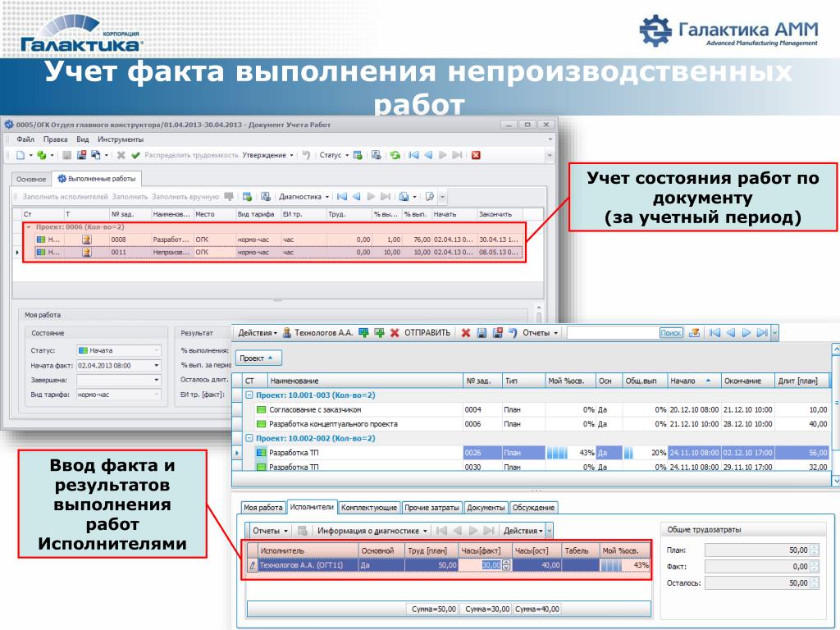Collapse the Проект: 0006 group row
Screen dimensions: 840x630
pyautogui.click(x=29, y=227)
